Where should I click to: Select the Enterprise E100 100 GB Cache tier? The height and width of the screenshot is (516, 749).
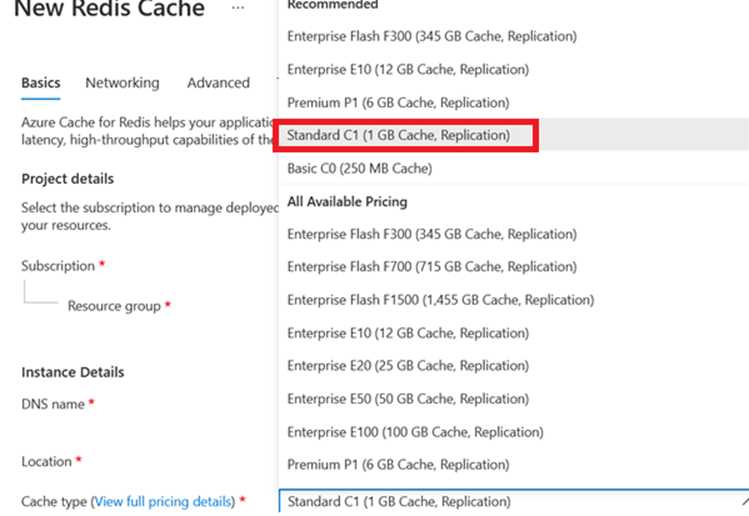(x=415, y=432)
